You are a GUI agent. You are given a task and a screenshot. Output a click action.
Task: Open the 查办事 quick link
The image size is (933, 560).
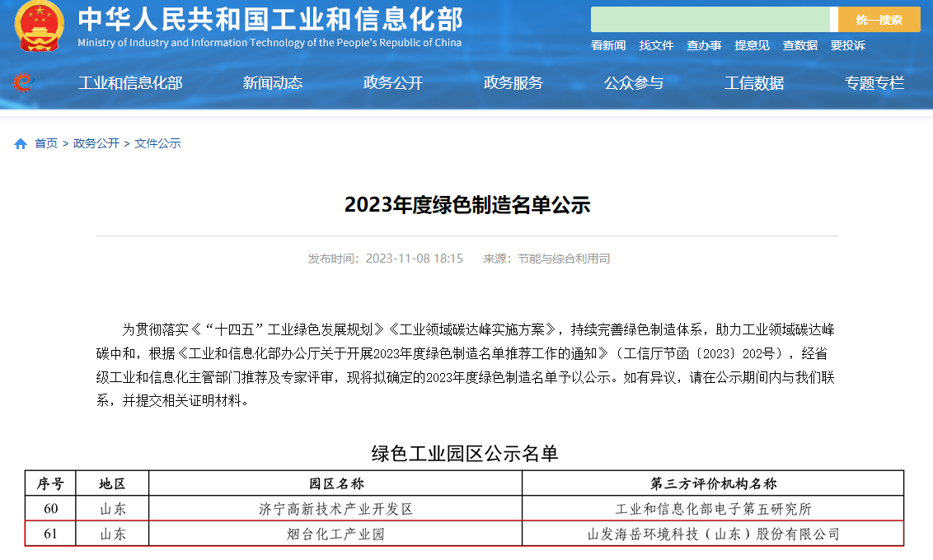click(x=704, y=46)
